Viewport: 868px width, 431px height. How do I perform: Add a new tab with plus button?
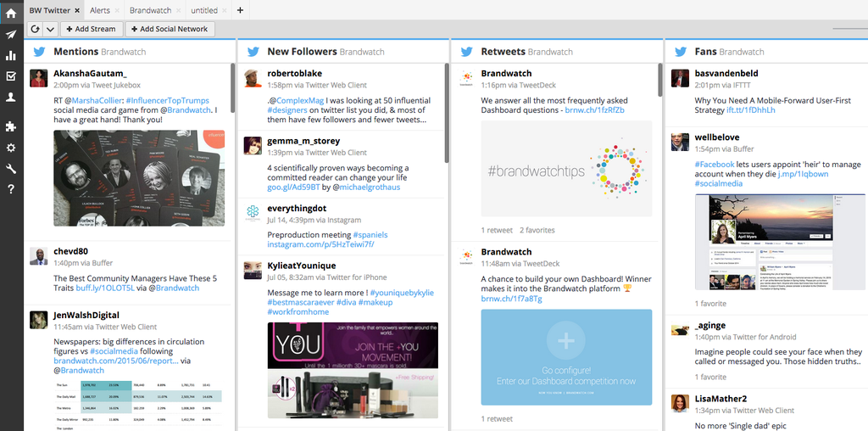pyautogui.click(x=240, y=10)
